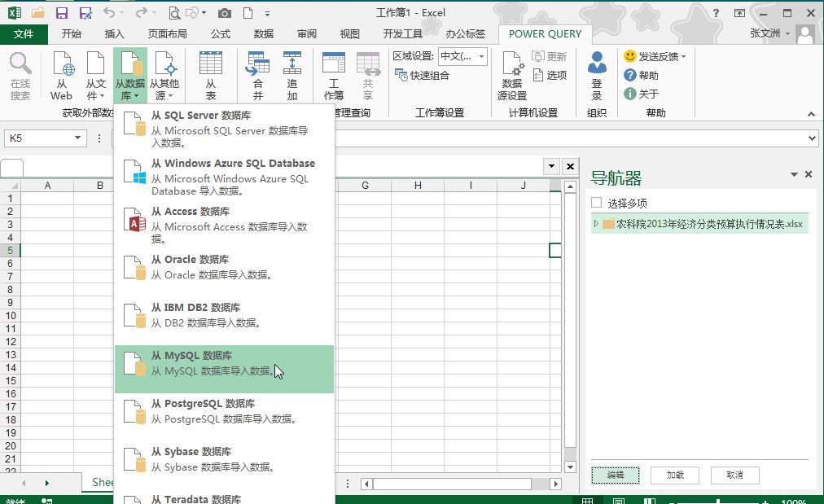
Task: Click the Edit (编辑) button in Navigator
Action: (616, 475)
